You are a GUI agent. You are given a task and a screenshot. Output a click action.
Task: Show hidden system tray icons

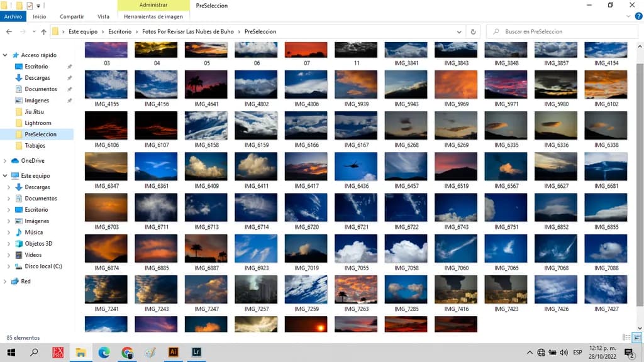click(530, 353)
